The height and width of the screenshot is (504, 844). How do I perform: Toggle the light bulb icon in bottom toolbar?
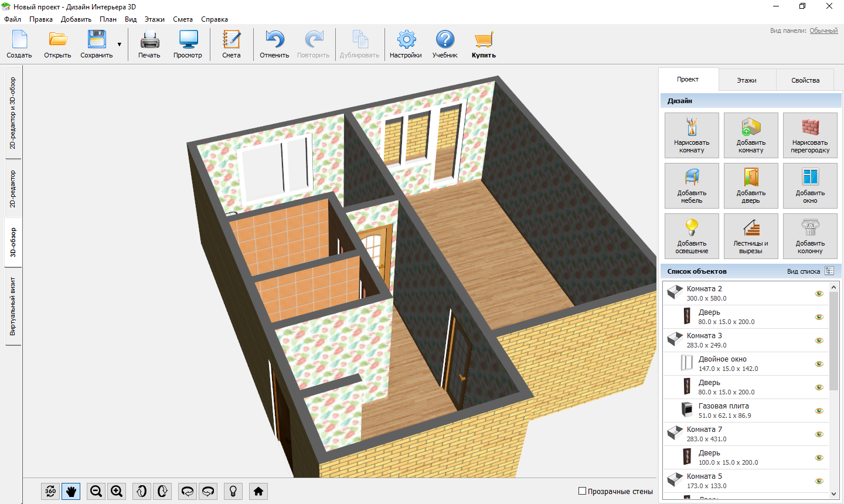(233, 491)
